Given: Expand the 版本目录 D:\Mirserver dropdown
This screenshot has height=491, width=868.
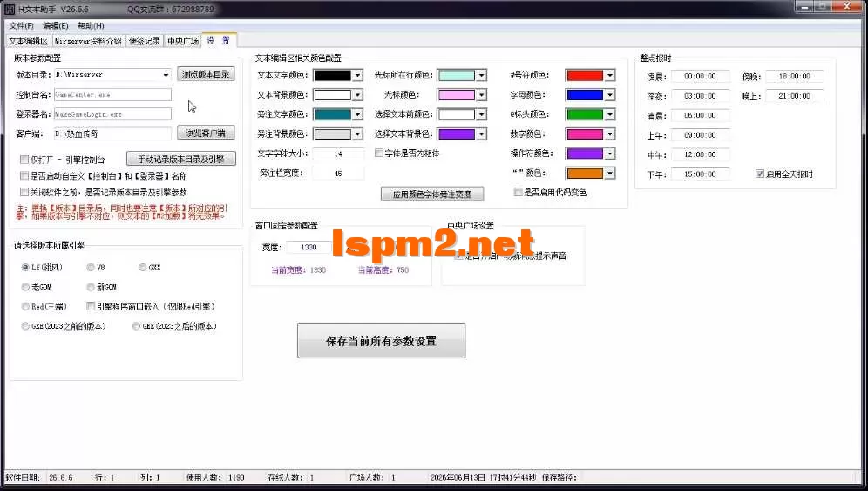Looking at the screenshot, I should 166,75.
